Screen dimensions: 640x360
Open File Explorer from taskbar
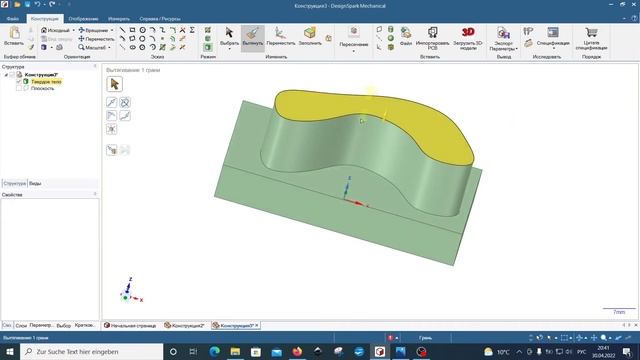point(235,352)
